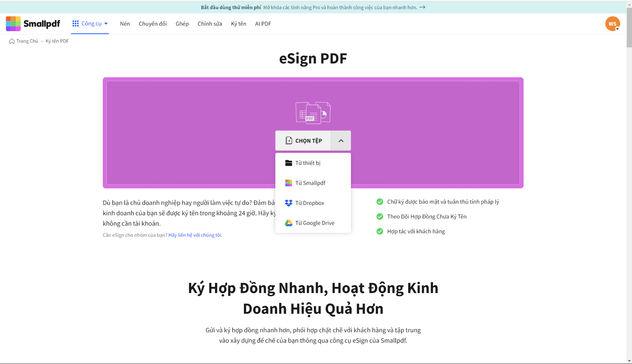The width and height of the screenshot is (632, 364).
Task: Open the Chuyển đổi menu item
Action: coord(153,24)
